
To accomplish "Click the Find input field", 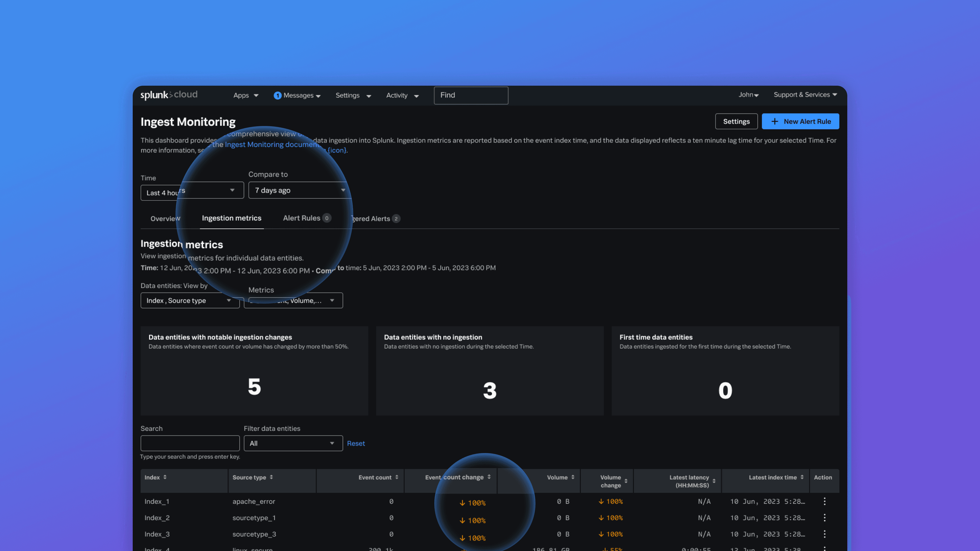I will [x=471, y=95].
